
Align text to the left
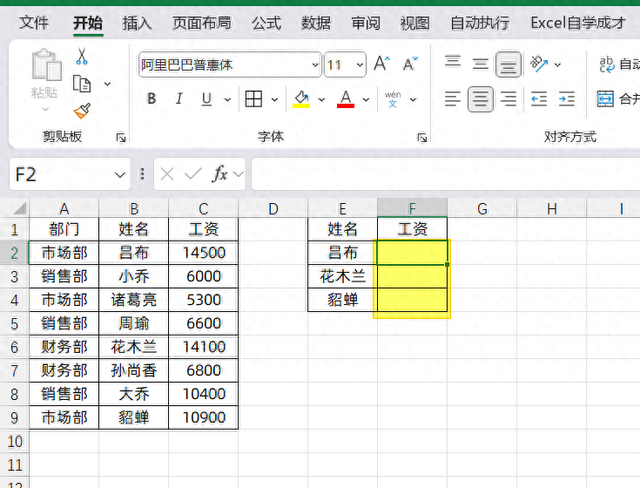click(x=453, y=99)
